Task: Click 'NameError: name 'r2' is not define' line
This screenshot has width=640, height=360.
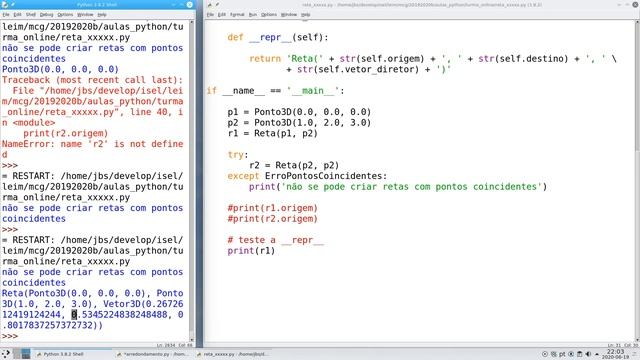Action: [x=93, y=144]
